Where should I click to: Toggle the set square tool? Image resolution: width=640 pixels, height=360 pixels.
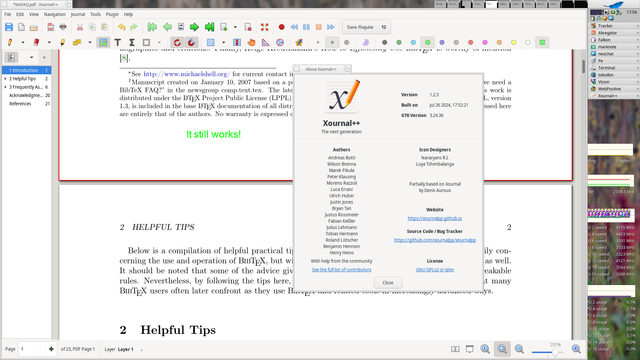point(266,42)
